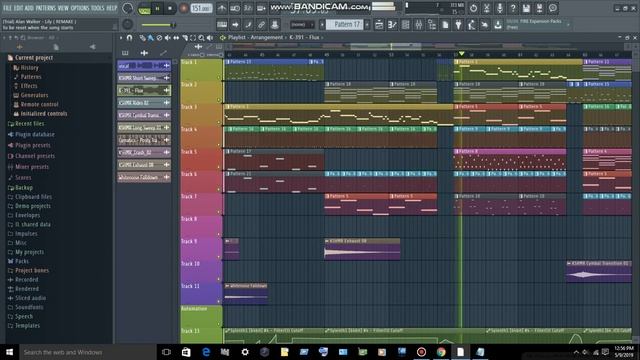
Task: Click Search the web and Windows box
Action: (87, 352)
